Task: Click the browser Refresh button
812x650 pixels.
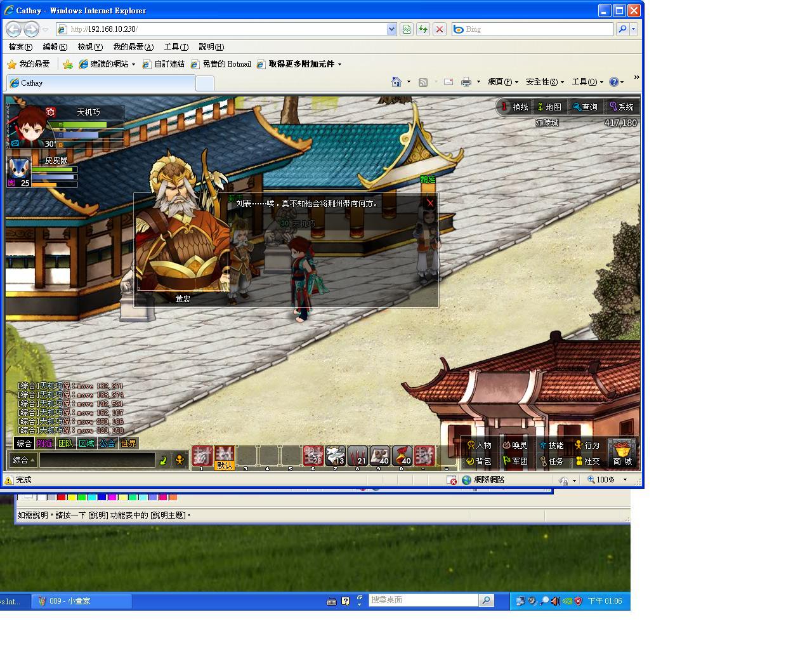Action: click(x=422, y=29)
